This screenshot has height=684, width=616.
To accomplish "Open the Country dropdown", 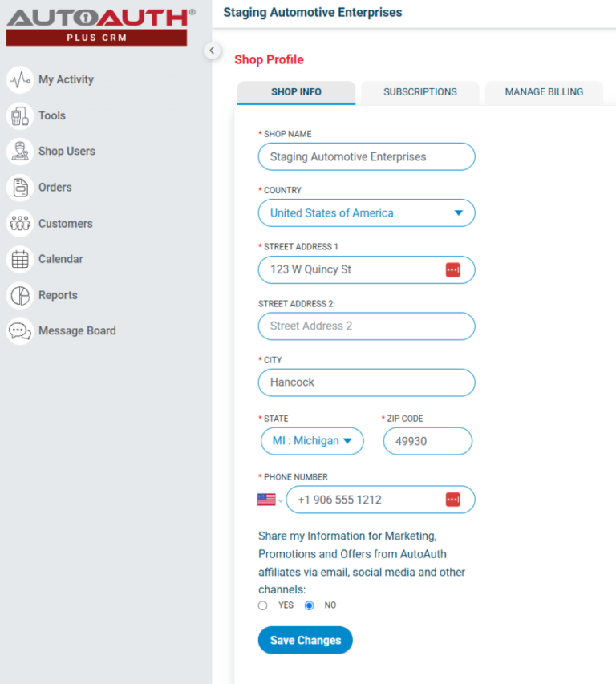I will click(x=367, y=213).
